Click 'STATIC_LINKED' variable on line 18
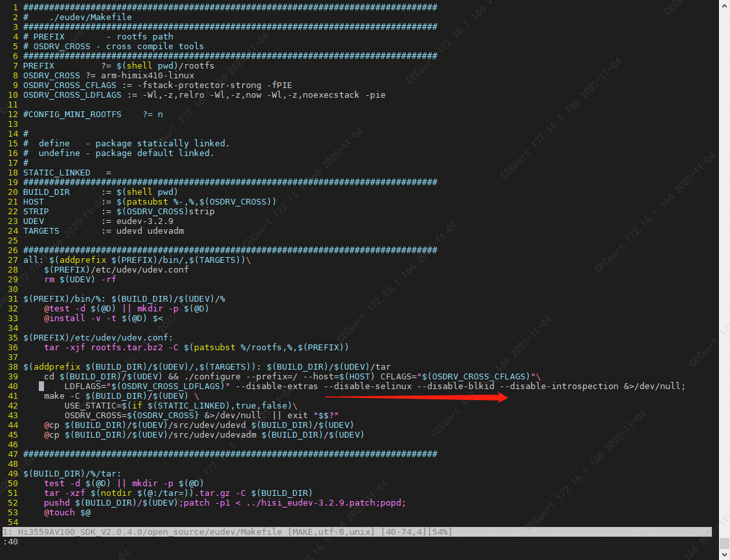This screenshot has width=730, height=560. [57, 173]
